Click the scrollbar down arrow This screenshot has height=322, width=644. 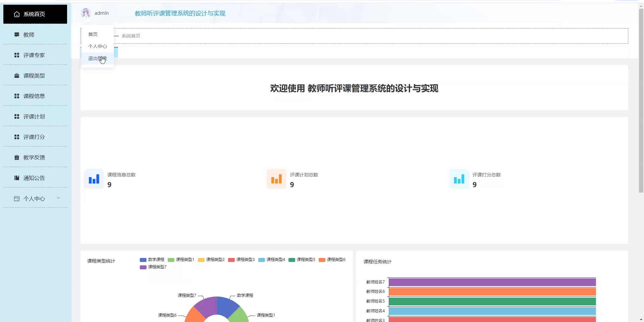(641, 319)
